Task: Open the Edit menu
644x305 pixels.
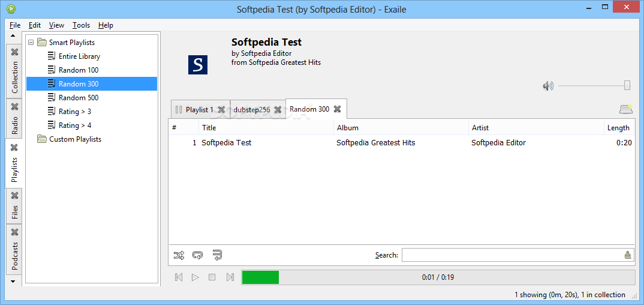Action: coord(35,25)
